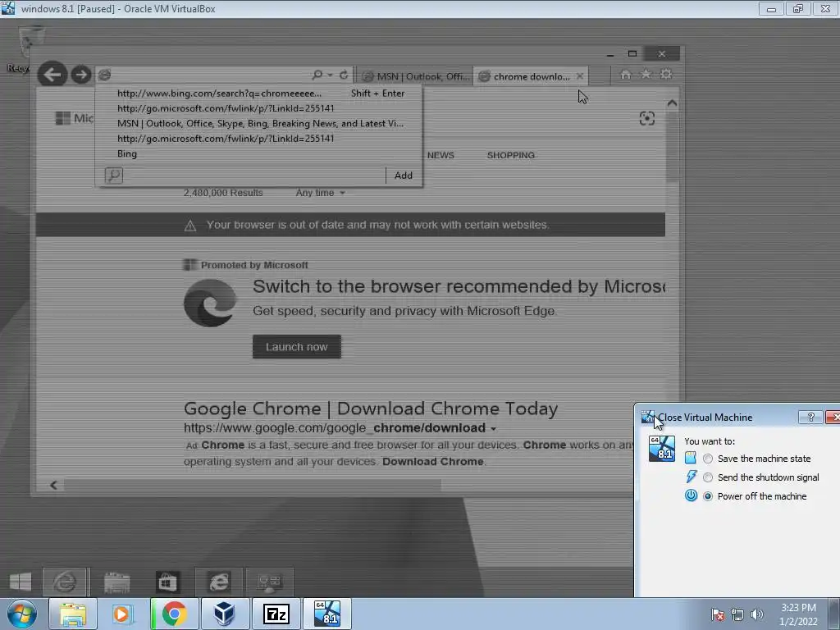840x630 pixels.
Task: Open the host Windows 7 Start orb
Action: pos(22,614)
